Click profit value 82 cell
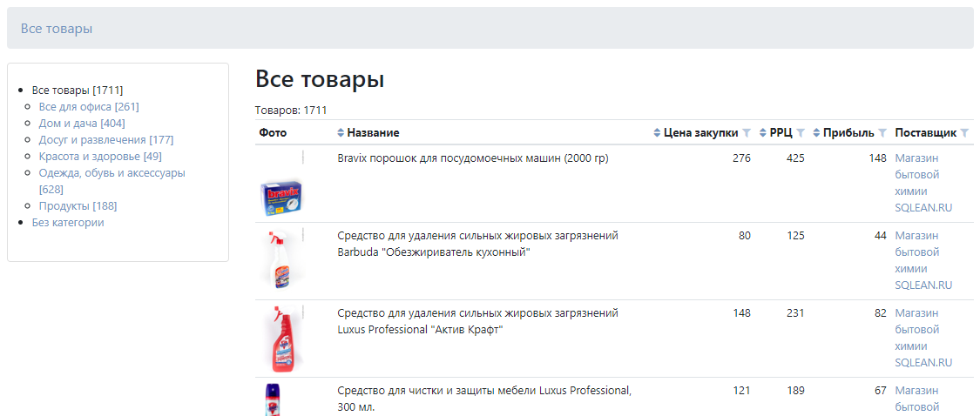The image size is (980, 416). point(881,313)
